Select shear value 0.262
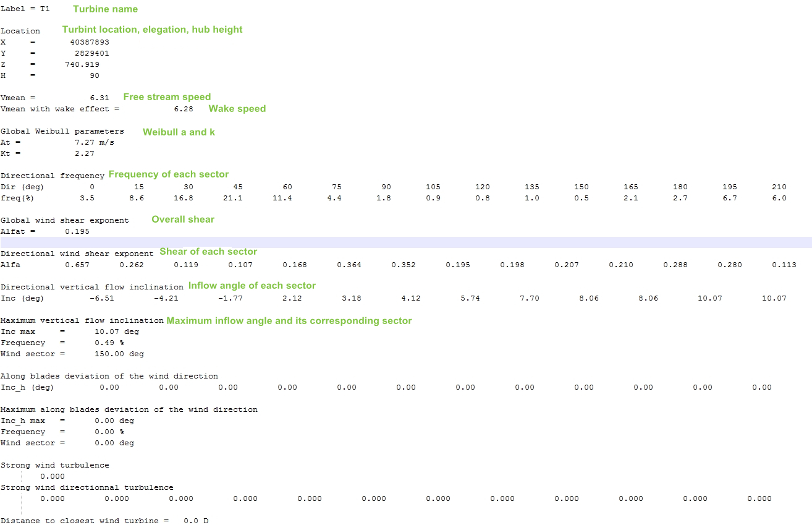The width and height of the screenshot is (812, 530). tap(132, 265)
